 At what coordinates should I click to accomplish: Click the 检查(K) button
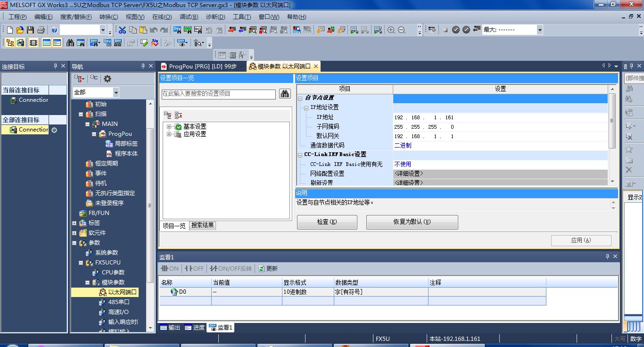point(327,222)
